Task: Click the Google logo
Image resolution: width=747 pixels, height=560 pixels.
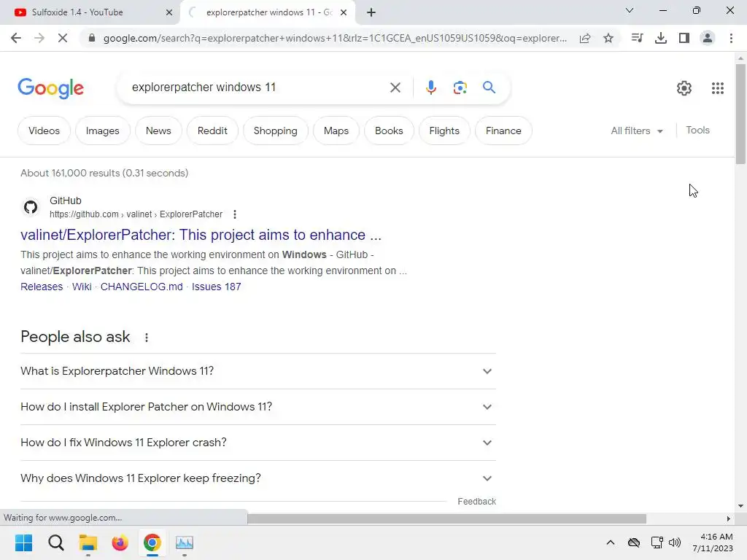Action: (x=50, y=88)
